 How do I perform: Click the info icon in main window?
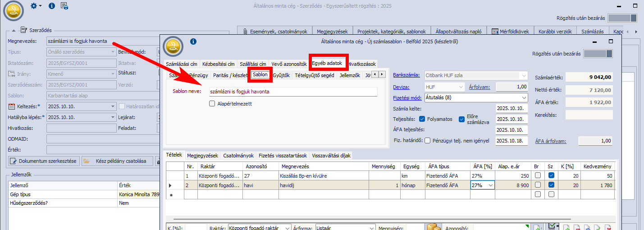(51, 6)
